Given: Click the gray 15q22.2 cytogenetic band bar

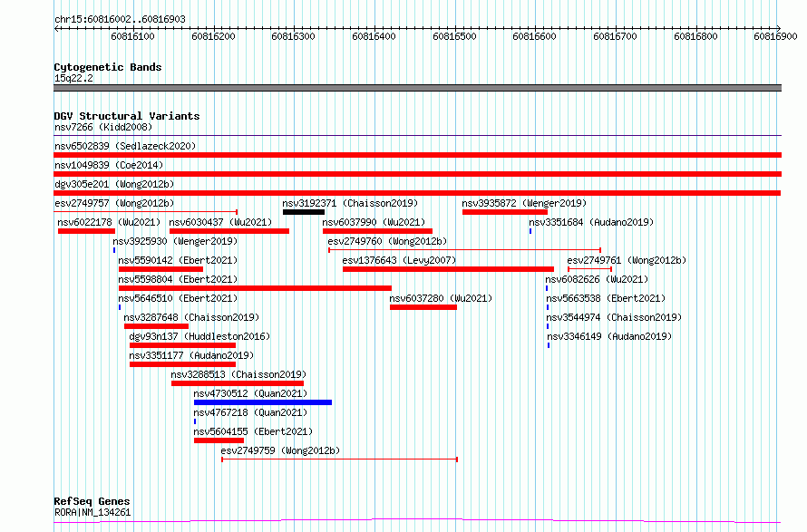Looking at the screenshot, I should pyautogui.click(x=417, y=88).
